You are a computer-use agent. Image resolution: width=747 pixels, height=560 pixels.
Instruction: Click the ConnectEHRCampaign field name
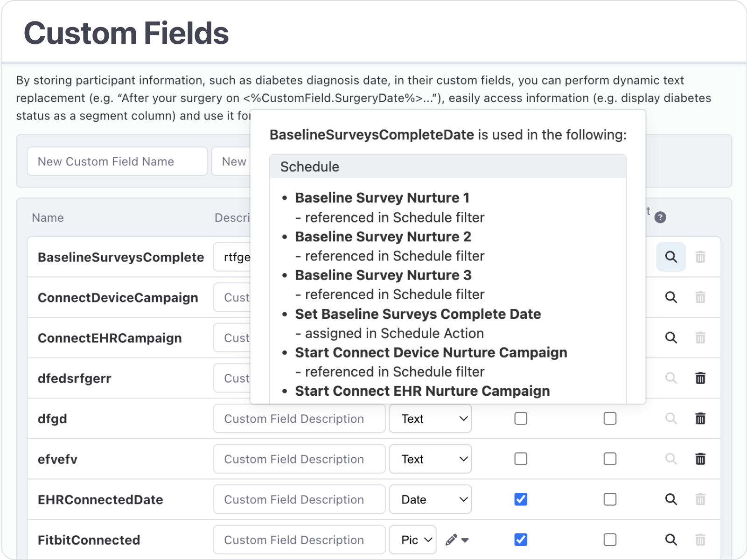(110, 338)
